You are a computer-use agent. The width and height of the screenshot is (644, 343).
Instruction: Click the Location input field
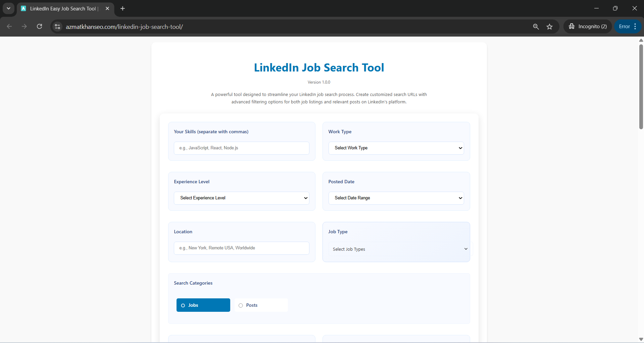(x=242, y=248)
